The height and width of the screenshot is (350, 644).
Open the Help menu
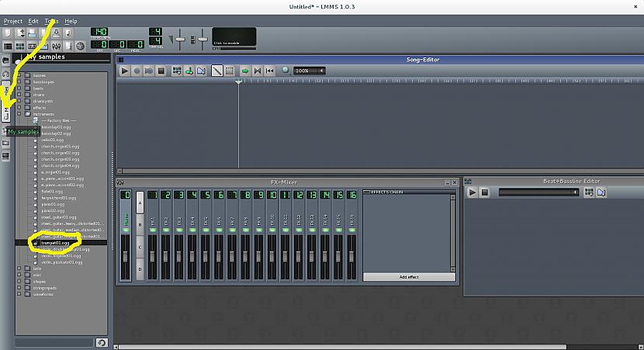point(71,21)
